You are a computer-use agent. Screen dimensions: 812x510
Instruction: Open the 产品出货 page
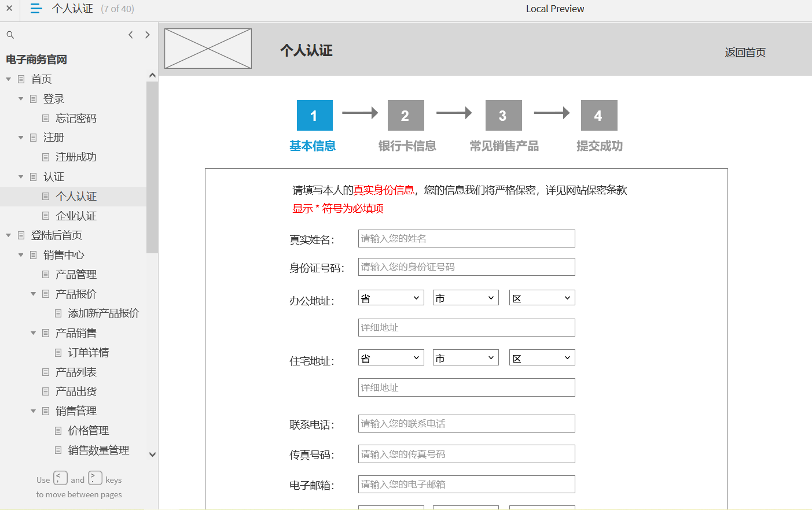(x=76, y=392)
